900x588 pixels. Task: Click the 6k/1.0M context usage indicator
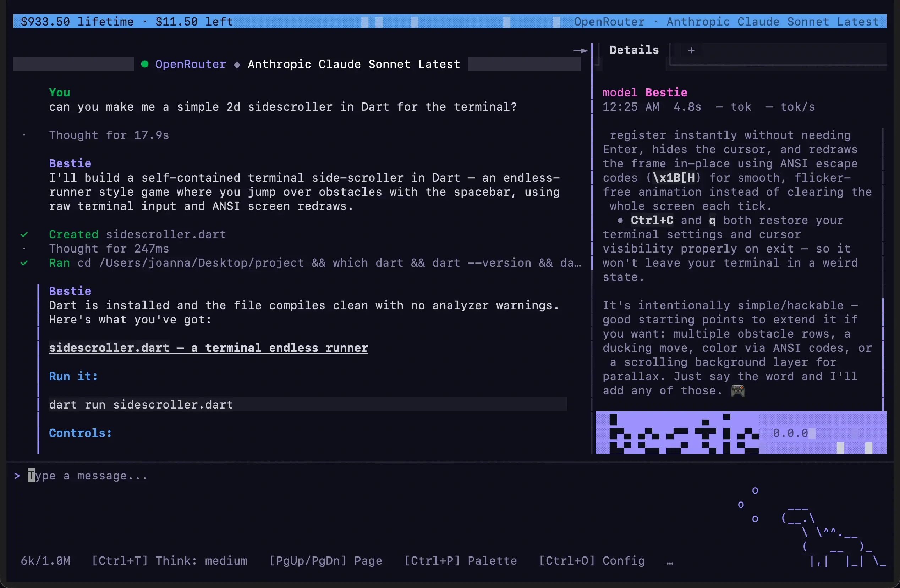[45, 560]
